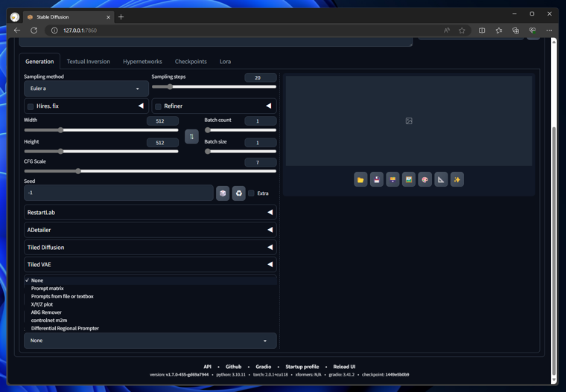Open the API footer link
This screenshot has width=566, height=392.
coord(207,367)
